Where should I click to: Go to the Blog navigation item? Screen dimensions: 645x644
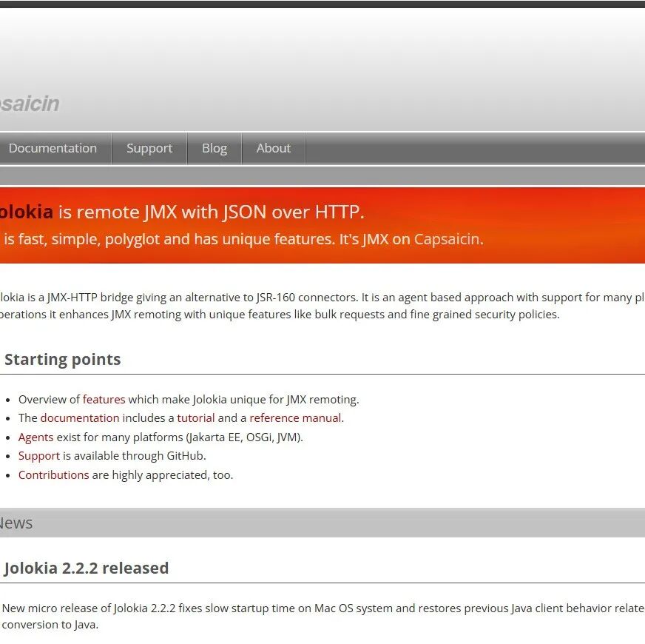pos(215,148)
